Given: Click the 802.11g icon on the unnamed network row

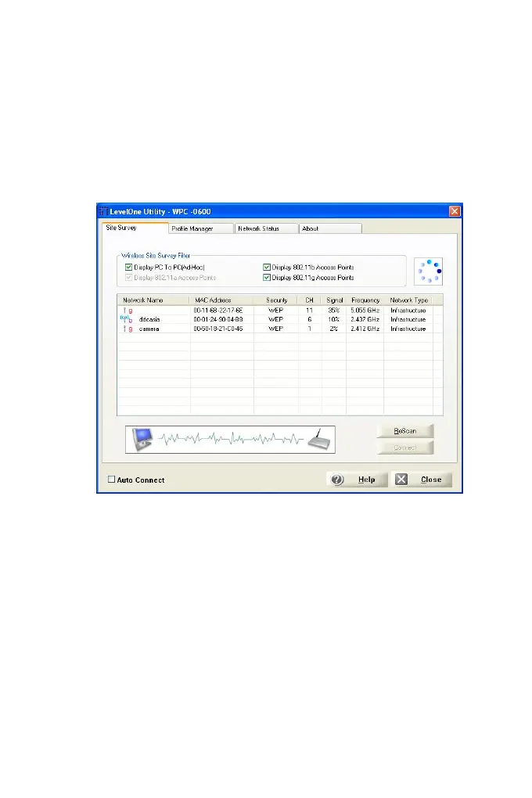Looking at the screenshot, I should click(128, 311).
